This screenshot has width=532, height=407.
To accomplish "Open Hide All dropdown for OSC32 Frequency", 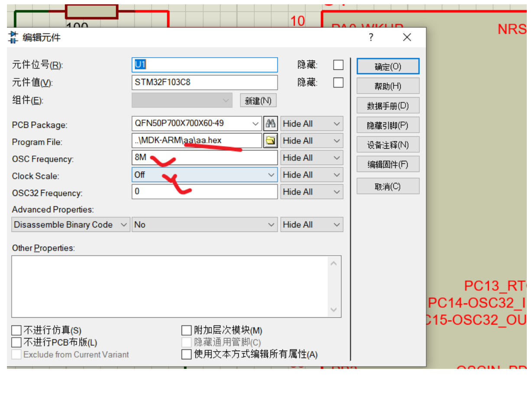I will [x=312, y=192].
